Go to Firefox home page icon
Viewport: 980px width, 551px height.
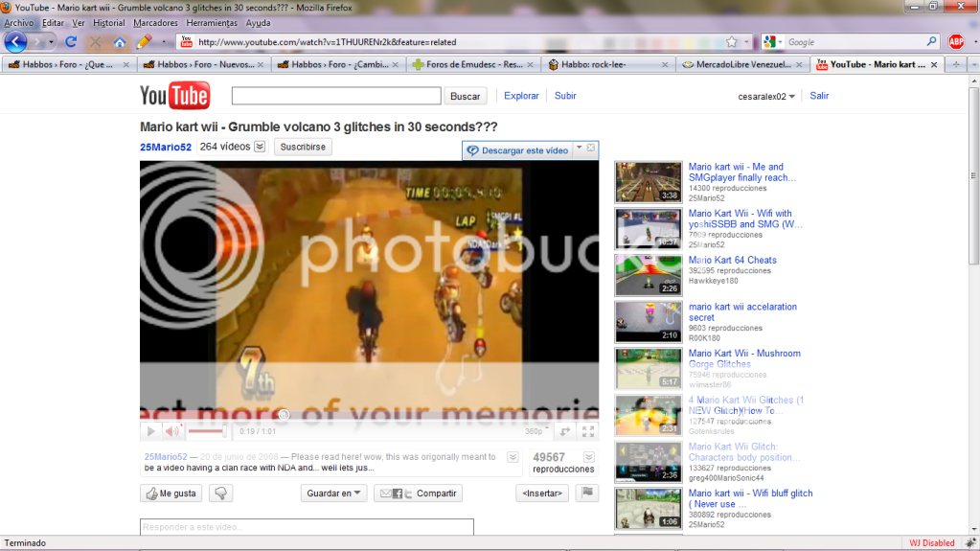120,42
